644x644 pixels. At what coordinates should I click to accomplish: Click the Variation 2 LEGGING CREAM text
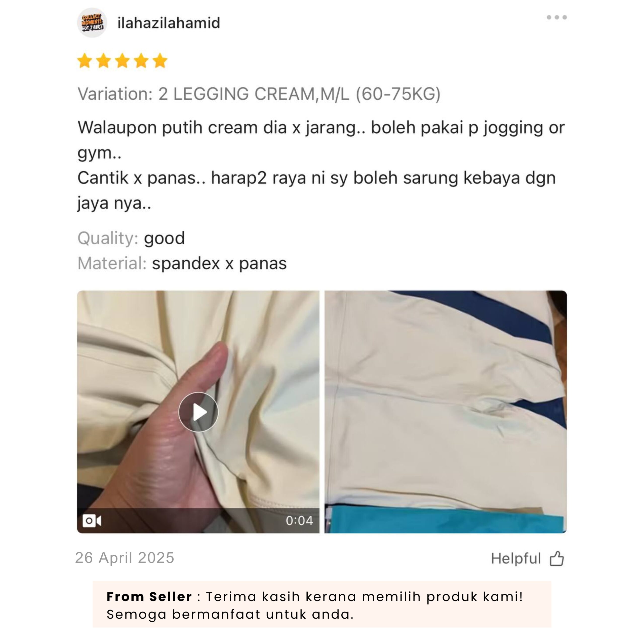click(259, 94)
